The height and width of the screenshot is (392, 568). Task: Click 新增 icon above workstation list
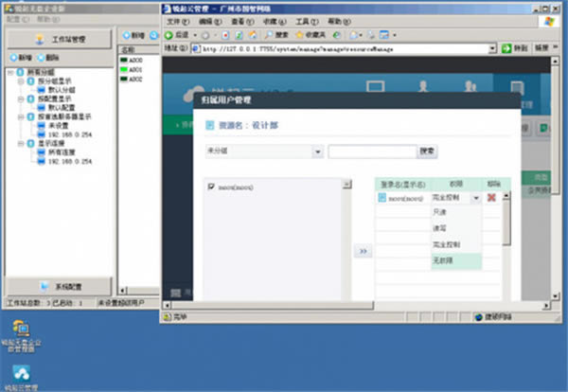pos(127,35)
